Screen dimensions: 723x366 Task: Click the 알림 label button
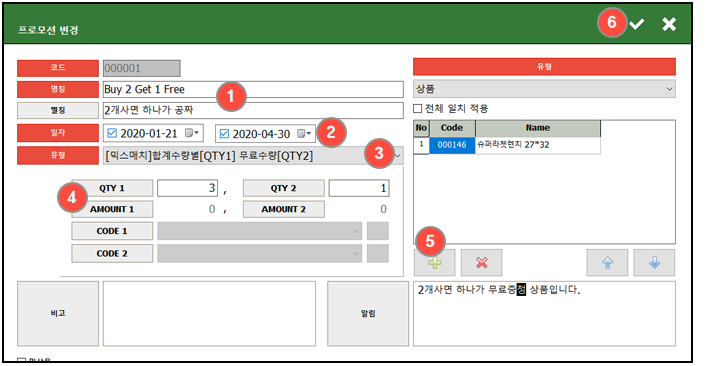pos(368,313)
